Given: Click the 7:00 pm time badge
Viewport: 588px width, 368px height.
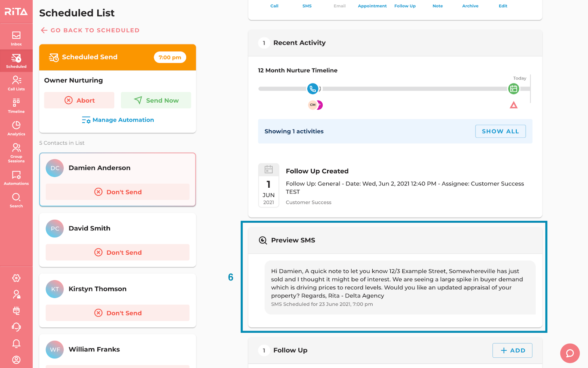Looking at the screenshot, I should click(170, 57).
